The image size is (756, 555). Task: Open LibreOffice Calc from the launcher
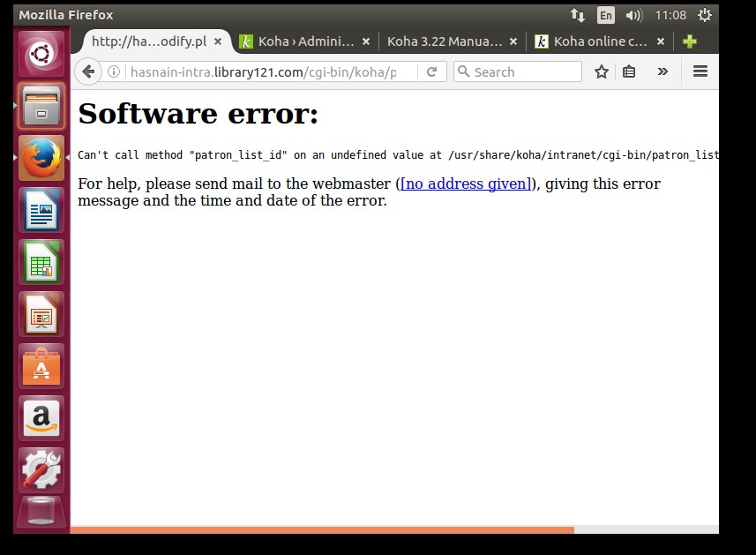pos(41,262)
